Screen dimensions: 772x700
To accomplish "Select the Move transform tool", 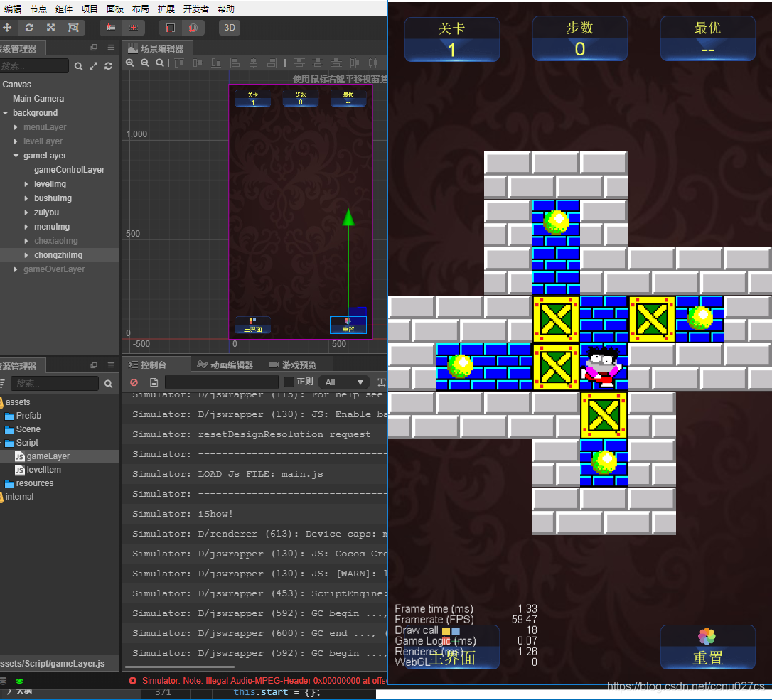I will 7,28.
